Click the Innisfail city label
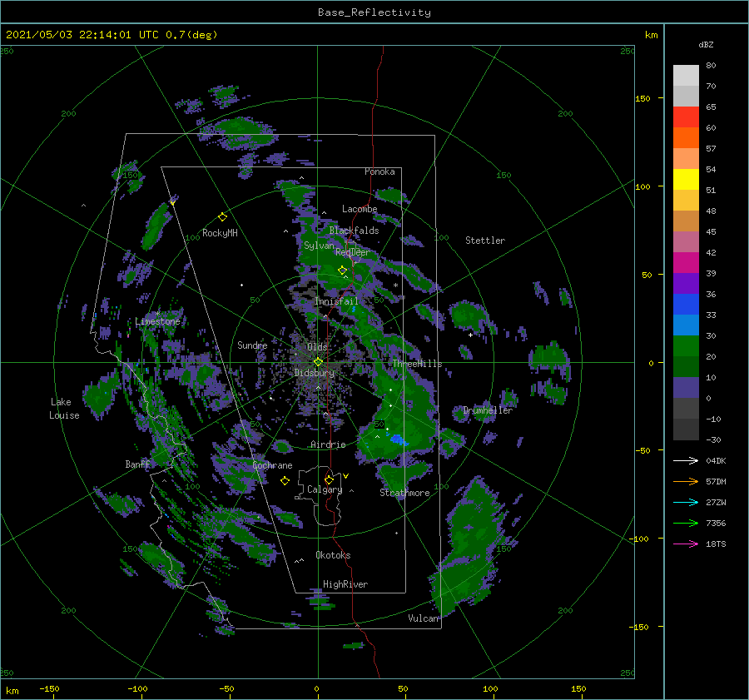This screenshot has height=700, width=749. point(336,301)
